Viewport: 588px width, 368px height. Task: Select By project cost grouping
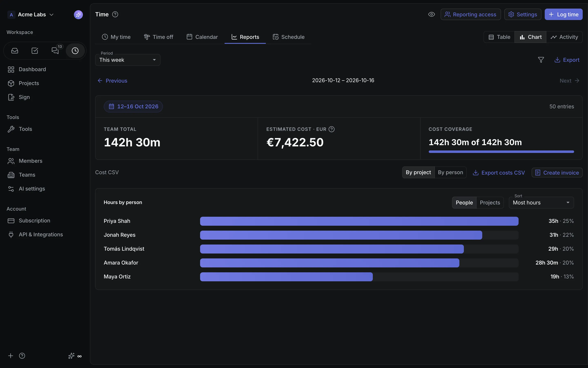pos(418,173)
